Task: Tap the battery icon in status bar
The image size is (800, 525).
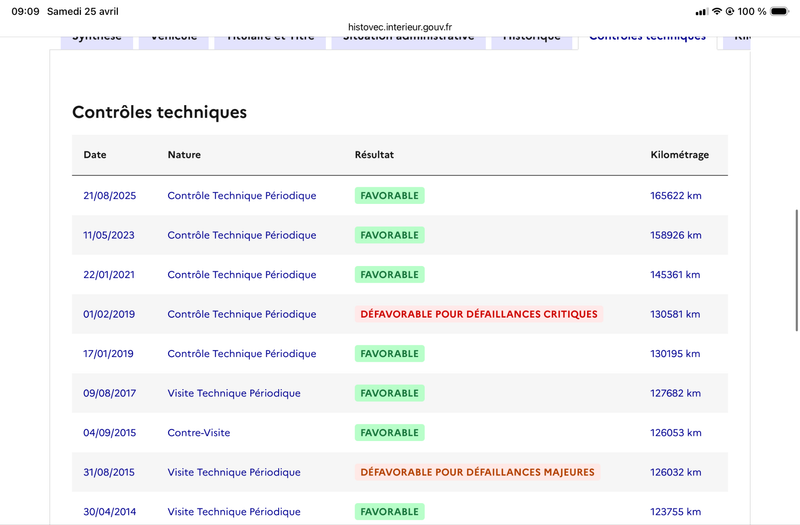Action: (780, 11)
